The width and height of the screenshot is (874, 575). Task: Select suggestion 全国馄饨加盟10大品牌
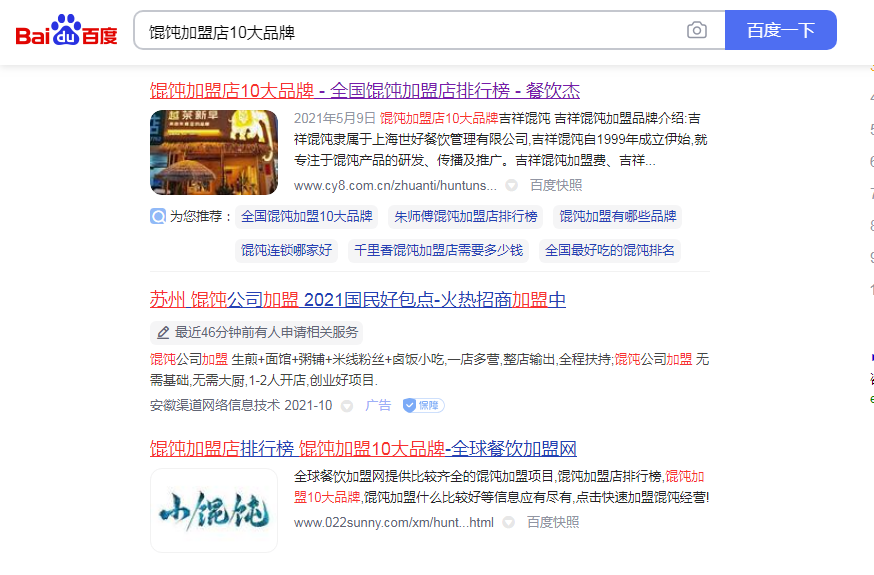[x=307, y=216]
